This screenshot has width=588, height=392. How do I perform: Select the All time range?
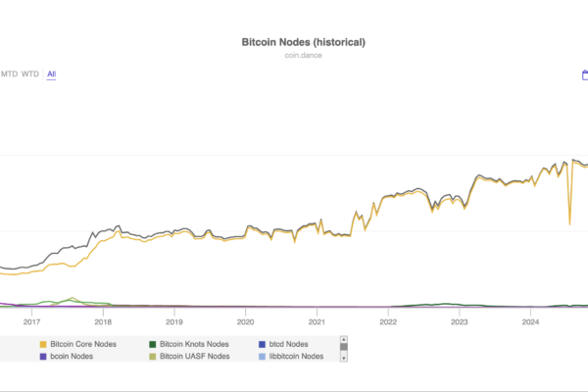(51, 73)
